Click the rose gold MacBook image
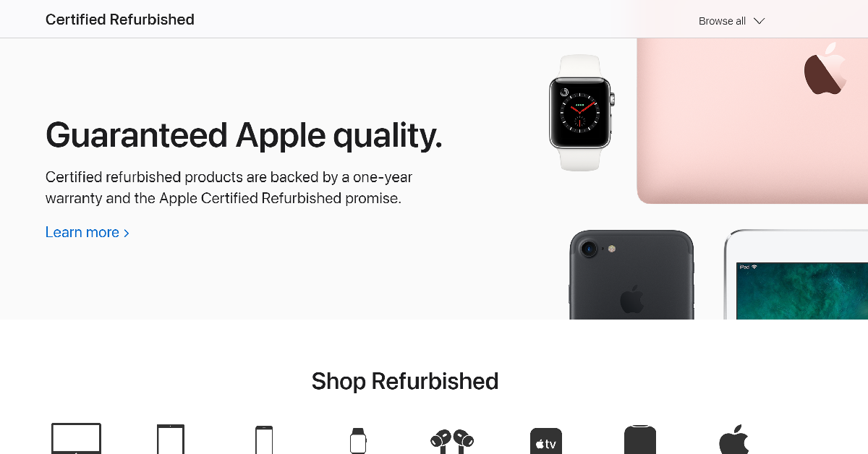The height and width of the screenshot is (454, 868). coord(752,121)
